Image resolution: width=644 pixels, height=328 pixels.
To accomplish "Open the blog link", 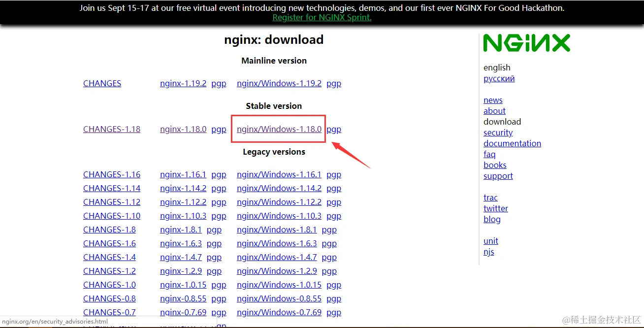I will [x=492, y=219].
